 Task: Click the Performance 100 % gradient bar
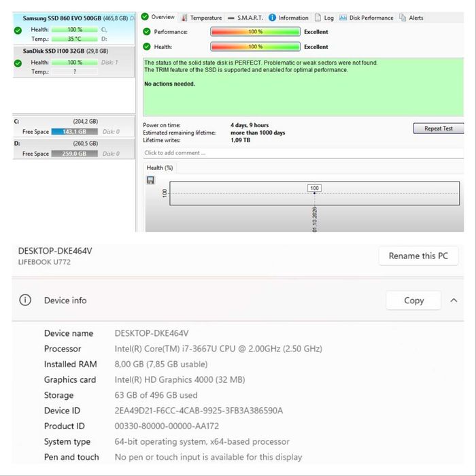click(x=255, y=31)
